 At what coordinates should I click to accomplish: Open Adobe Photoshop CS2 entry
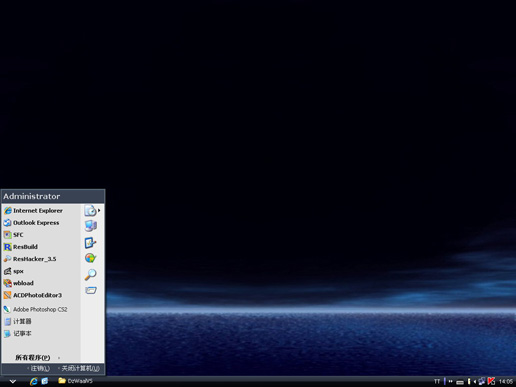pos(41,309)
